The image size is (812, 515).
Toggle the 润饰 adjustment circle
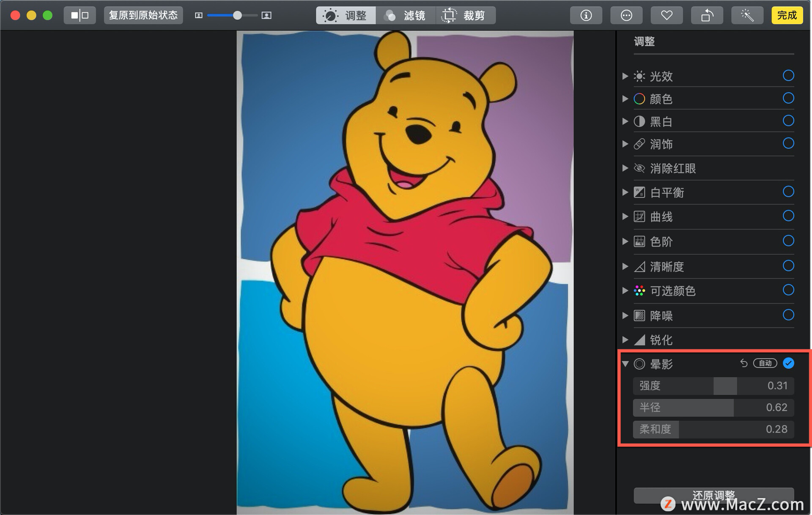(788, 143)
